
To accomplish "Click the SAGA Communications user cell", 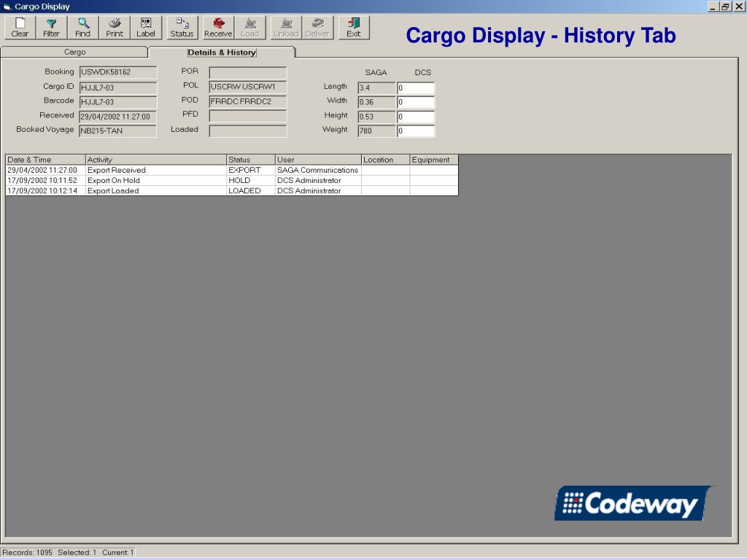I will pyautogui.click(x=318, y=170).
